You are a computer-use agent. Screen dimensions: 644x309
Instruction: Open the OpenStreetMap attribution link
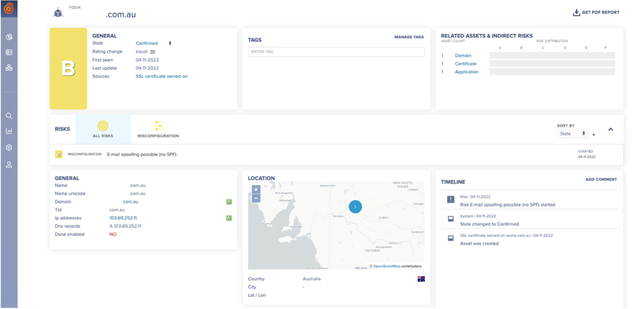(386, 266)
